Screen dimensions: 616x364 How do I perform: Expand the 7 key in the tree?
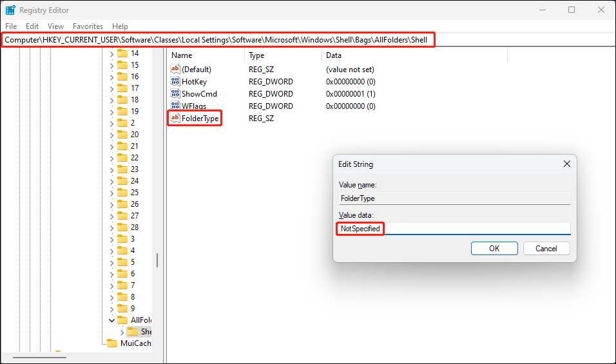click(111, 285)
